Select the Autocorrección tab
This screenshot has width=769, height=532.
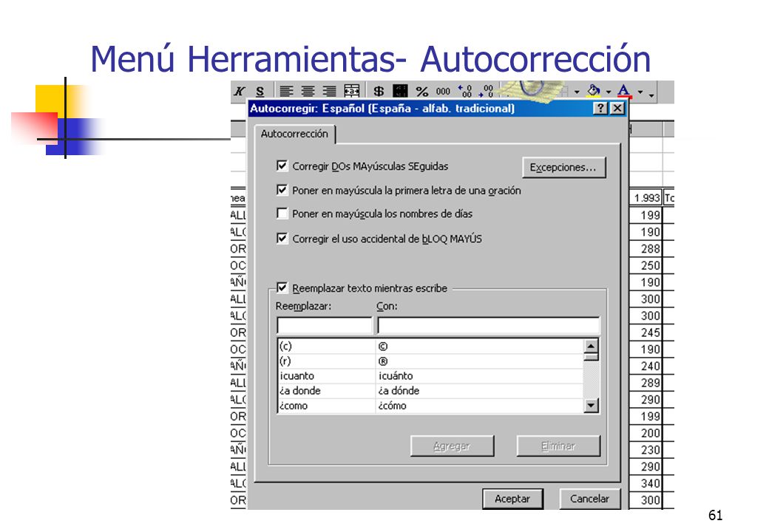[x=294, y=134]
